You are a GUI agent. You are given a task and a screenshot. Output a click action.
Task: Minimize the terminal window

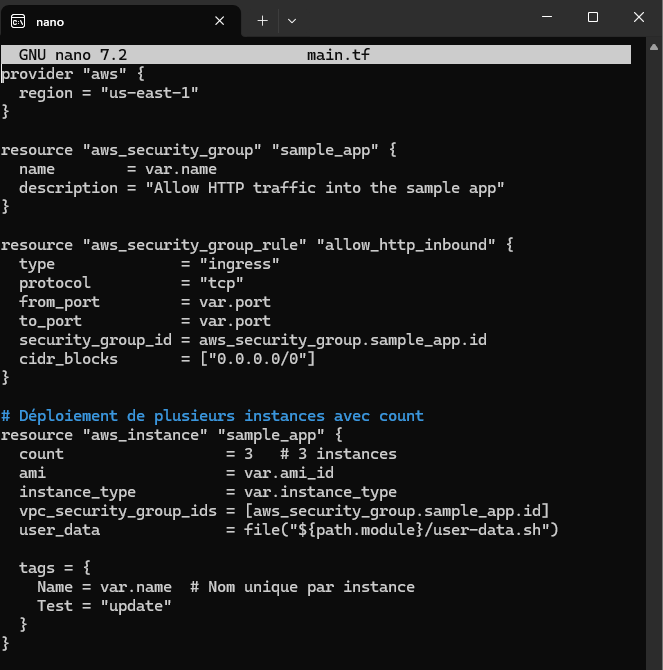pos(547,17)
